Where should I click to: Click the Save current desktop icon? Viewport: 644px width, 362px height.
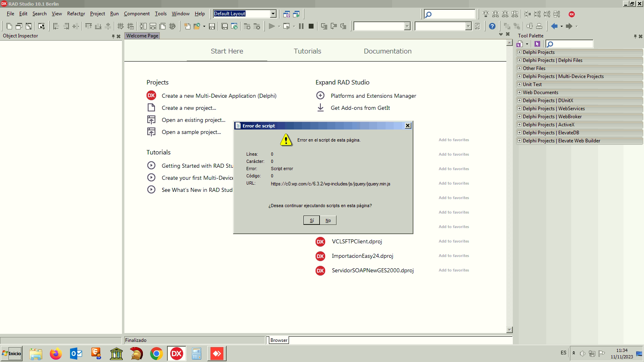coord(287,14)
